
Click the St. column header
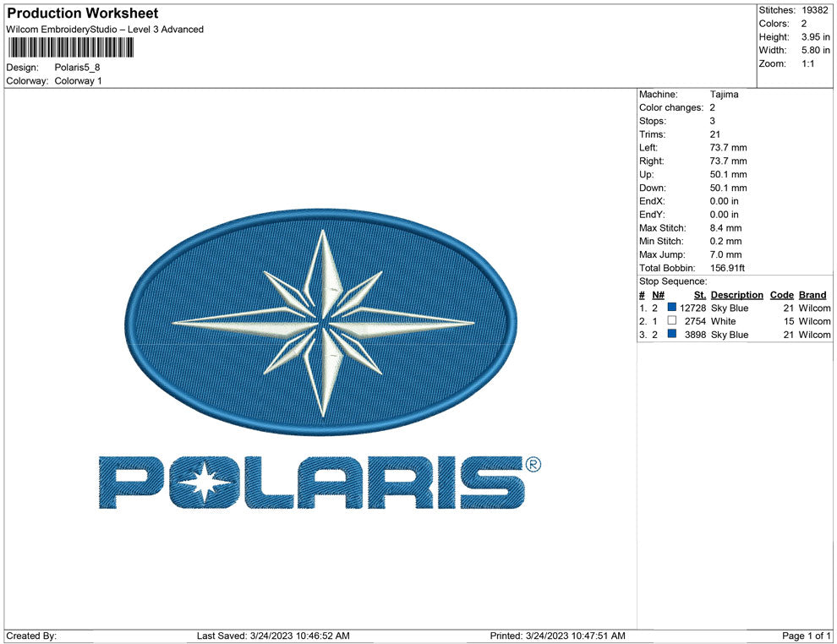click(700, 295)
